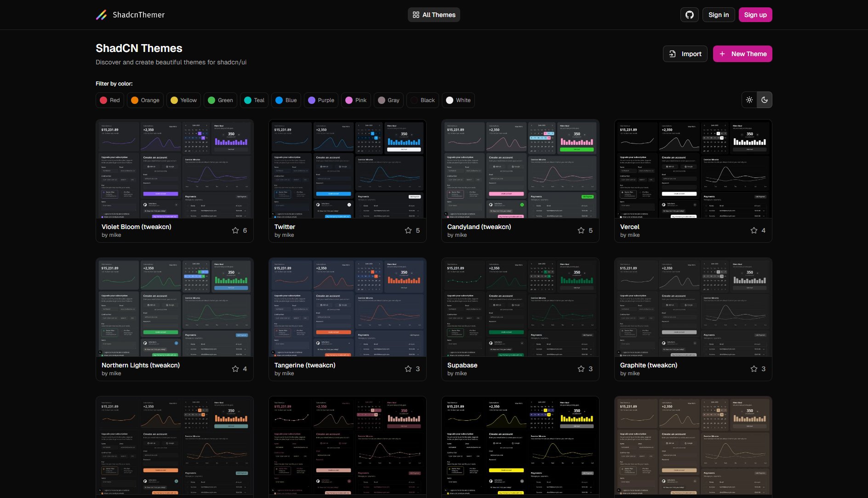Click the grid icon inside All Themes
Viewport: 868px width, 498px height.
click(x=415, y=15)
